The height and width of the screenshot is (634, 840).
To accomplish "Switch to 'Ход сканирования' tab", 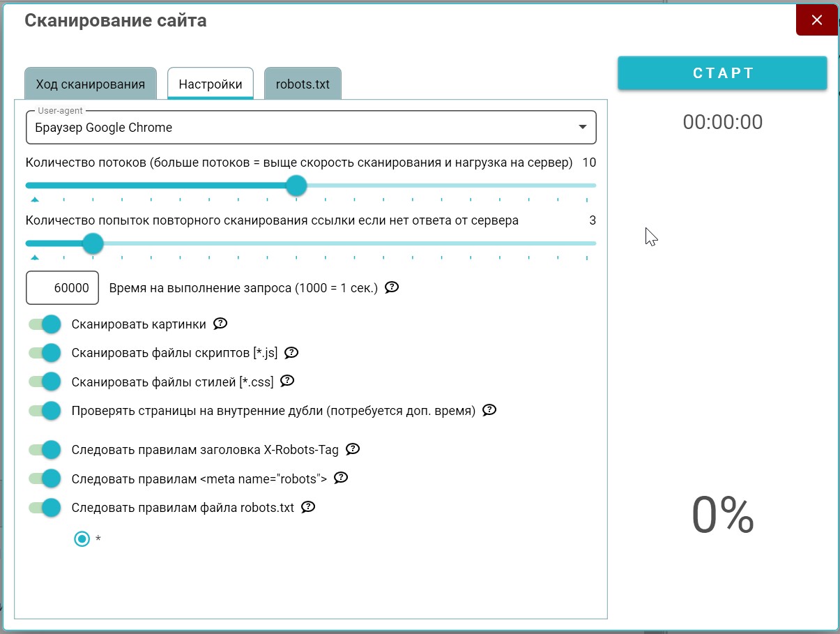I will click(90, 84).
